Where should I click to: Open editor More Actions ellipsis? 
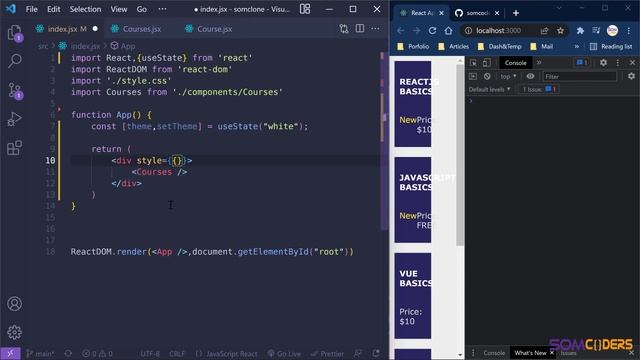tap(375, 29)
